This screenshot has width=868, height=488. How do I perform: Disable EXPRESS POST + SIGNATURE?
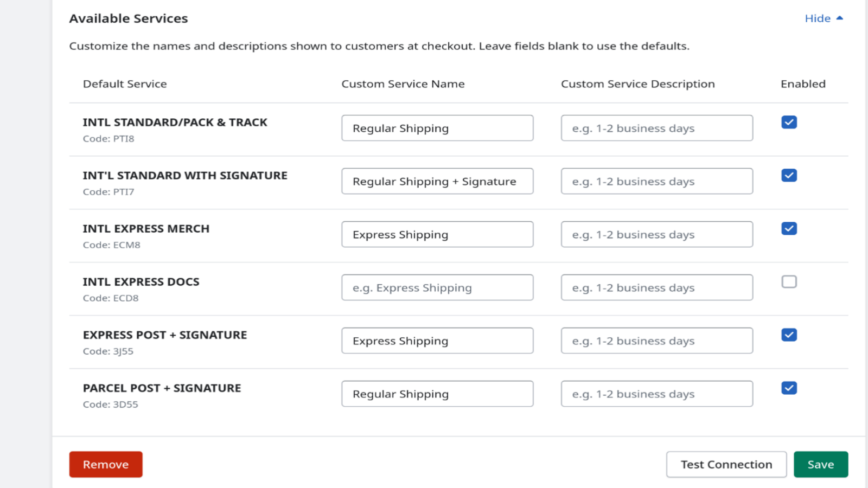(789, 335)
